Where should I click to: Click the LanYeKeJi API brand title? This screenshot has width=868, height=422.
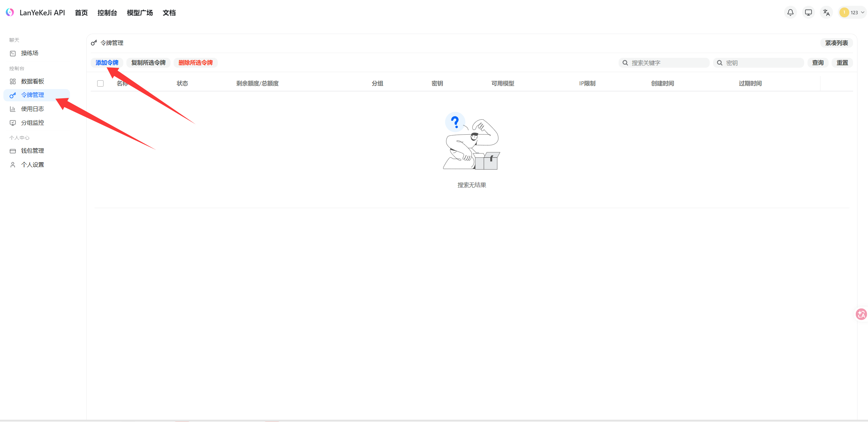point(42,13)
